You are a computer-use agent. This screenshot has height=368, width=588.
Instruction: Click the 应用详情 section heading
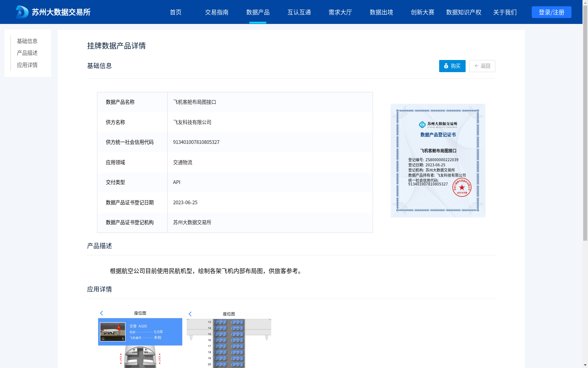[100, 289]
